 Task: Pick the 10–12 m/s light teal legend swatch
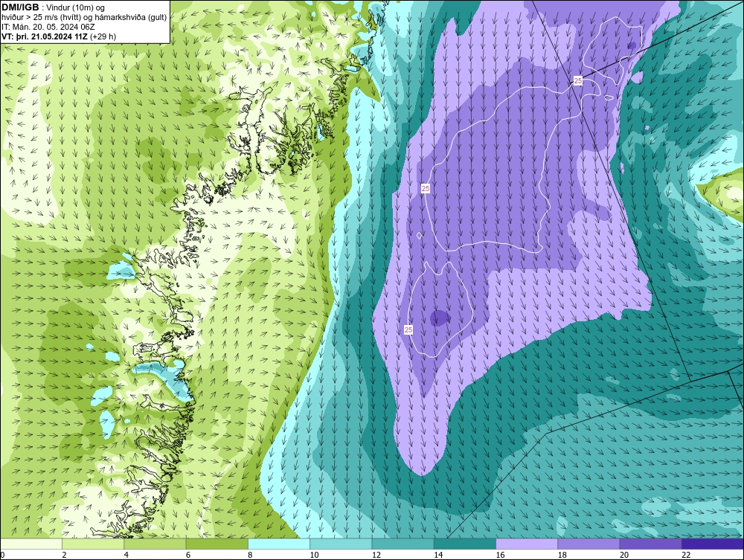click(341, 544)
